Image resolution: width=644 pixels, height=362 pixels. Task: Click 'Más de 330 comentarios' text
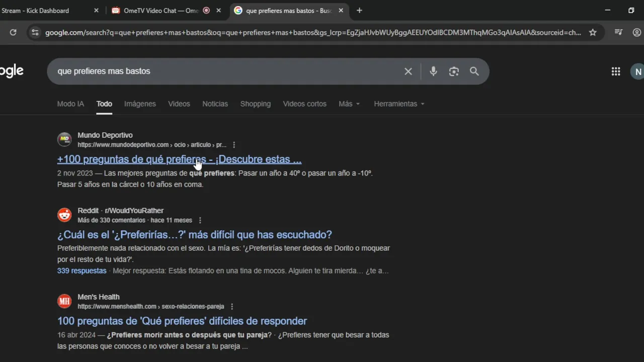111,220
